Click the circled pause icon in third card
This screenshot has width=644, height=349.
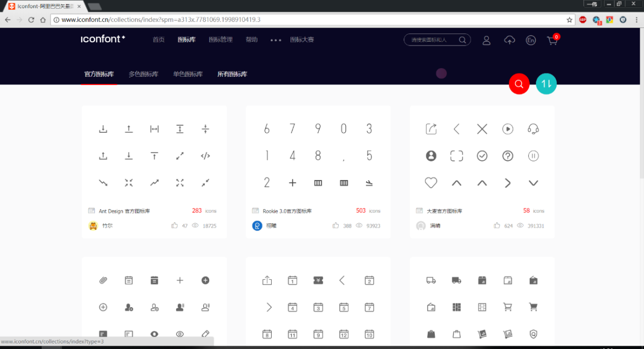pyautogui.click(x=533, y=156)
